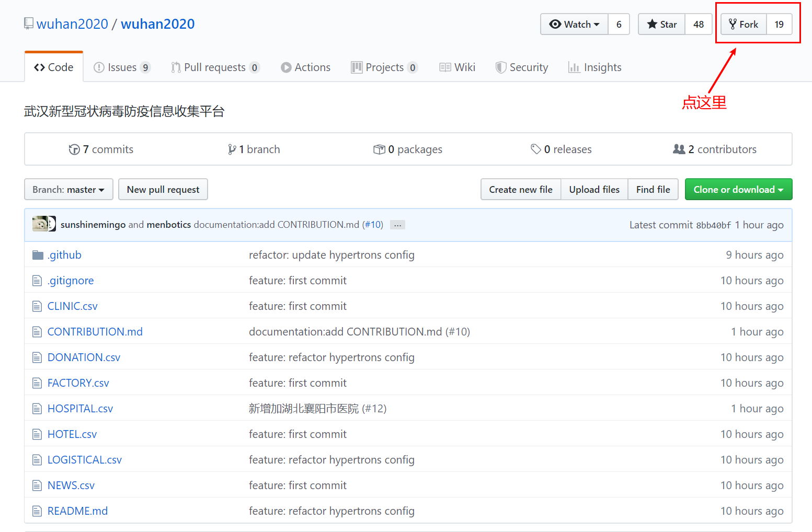Click the contributors people icon
The width and height of the screenshot is (812, 532).
pos(679,149)
